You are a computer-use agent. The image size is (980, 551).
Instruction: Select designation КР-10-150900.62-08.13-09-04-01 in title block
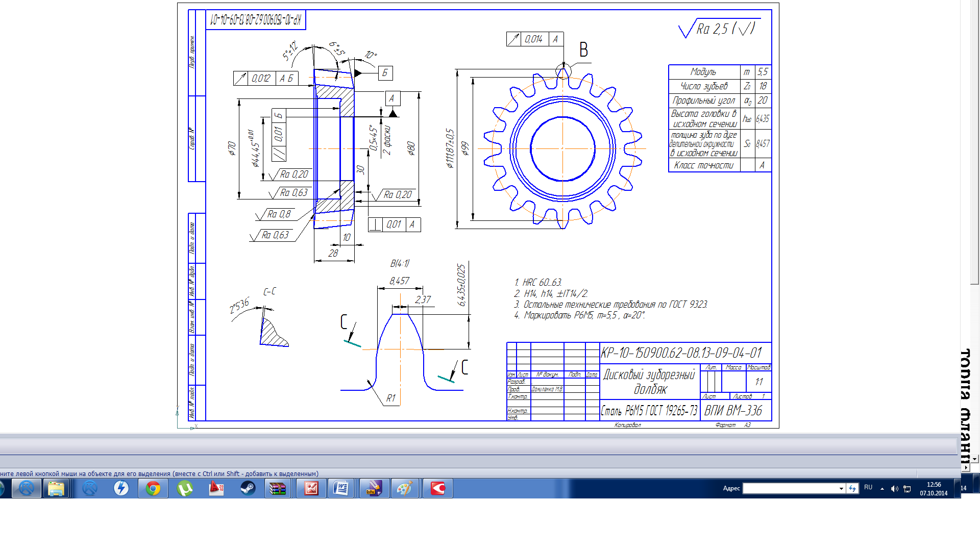(681, 353)
